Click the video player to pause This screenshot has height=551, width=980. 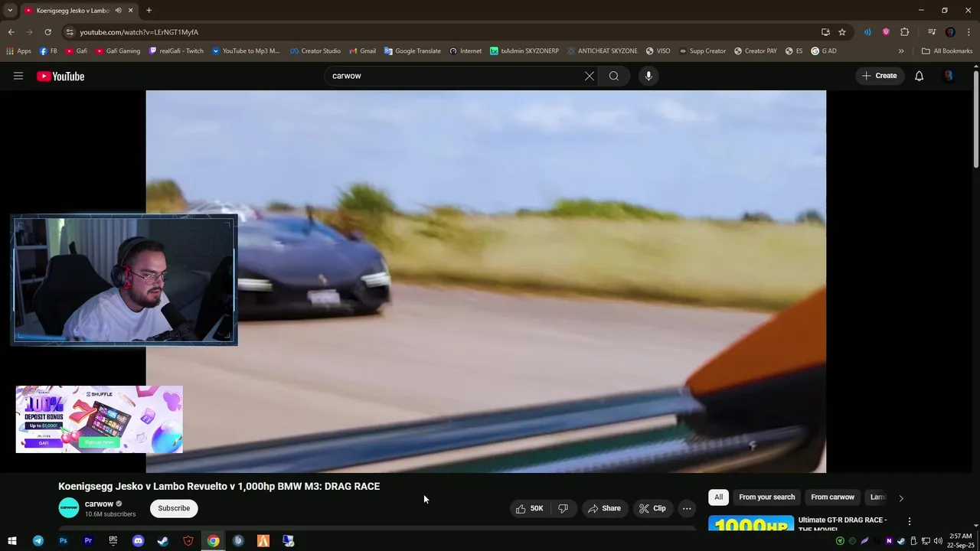486,282
